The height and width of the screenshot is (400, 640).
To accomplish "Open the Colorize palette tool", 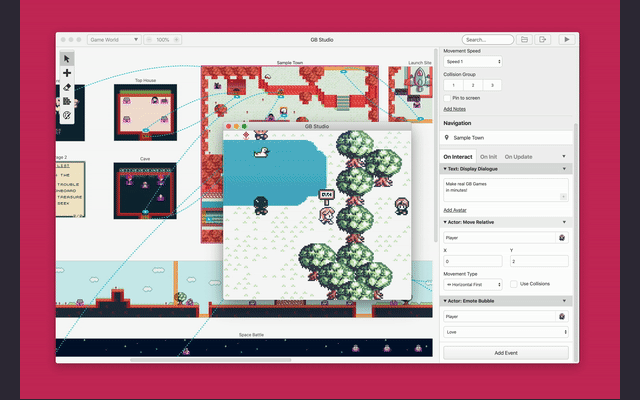I will (67, 116).
